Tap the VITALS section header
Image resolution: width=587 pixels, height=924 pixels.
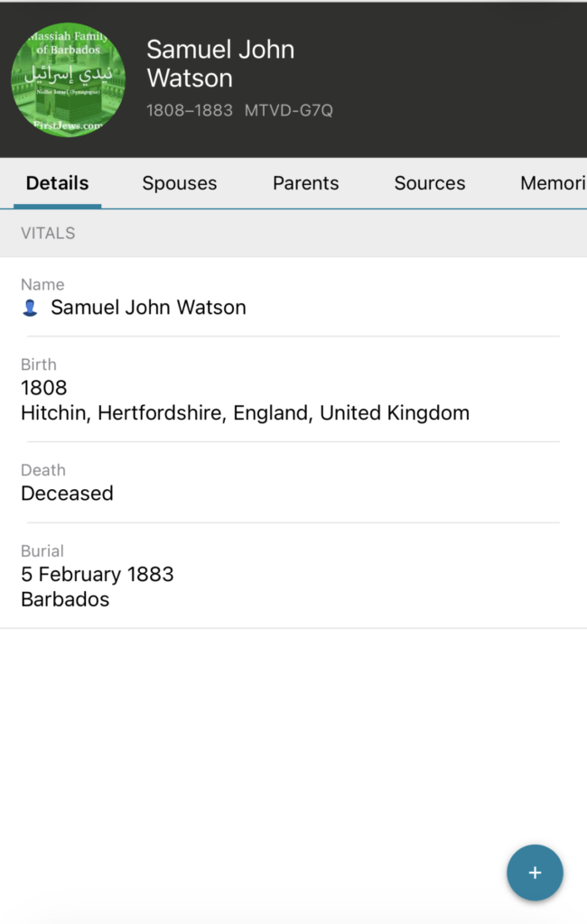click(x=48, y=233)
